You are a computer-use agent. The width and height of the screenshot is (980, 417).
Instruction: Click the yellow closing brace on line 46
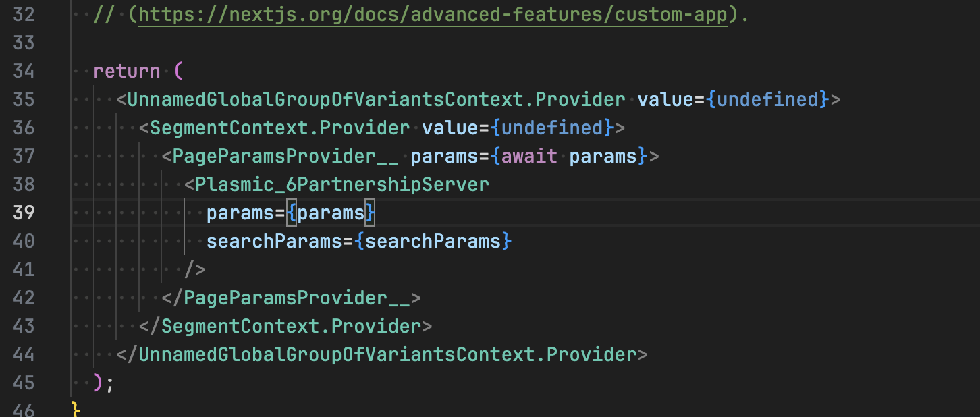point(76,410)
